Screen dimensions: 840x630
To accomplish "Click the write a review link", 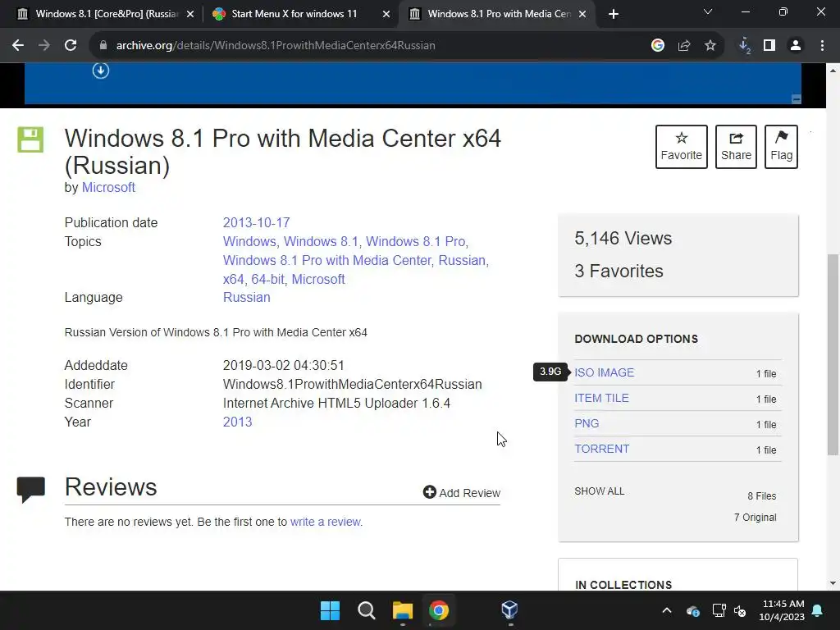I will [326, 522].
